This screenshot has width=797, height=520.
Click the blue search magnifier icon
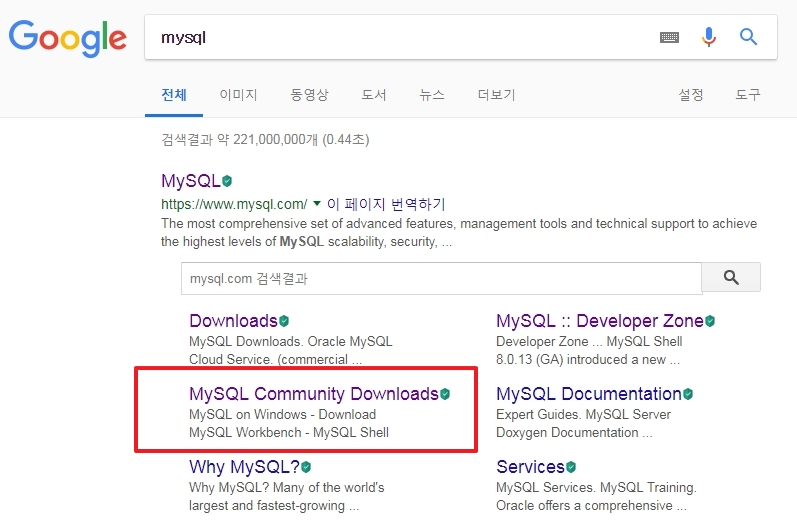click(x=748, y=37)
